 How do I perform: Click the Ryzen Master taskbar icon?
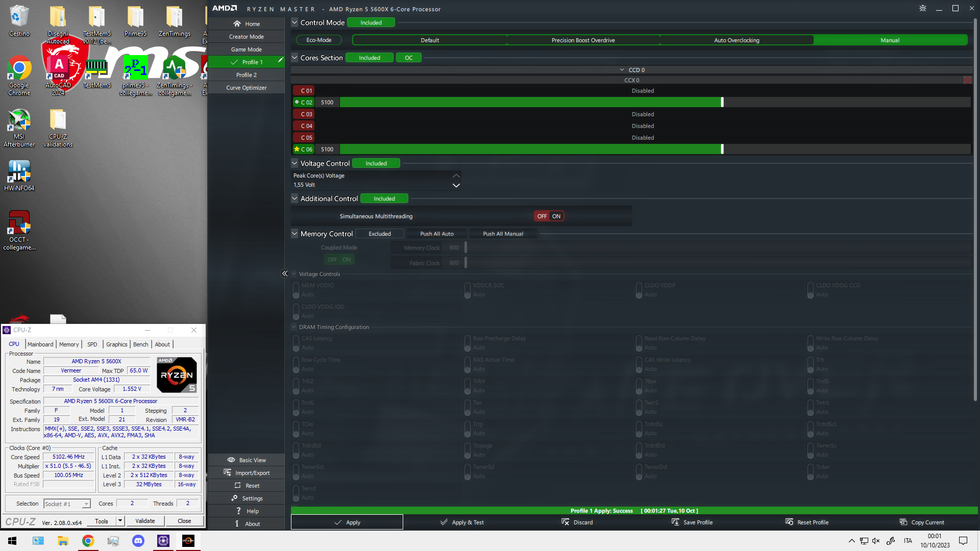[x=188, y=541]
